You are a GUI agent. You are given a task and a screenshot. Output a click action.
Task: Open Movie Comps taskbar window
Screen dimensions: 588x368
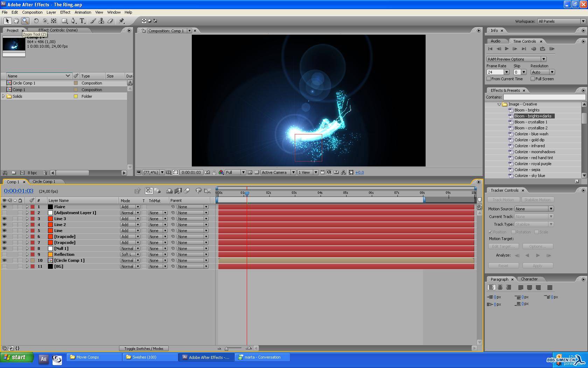94,357
